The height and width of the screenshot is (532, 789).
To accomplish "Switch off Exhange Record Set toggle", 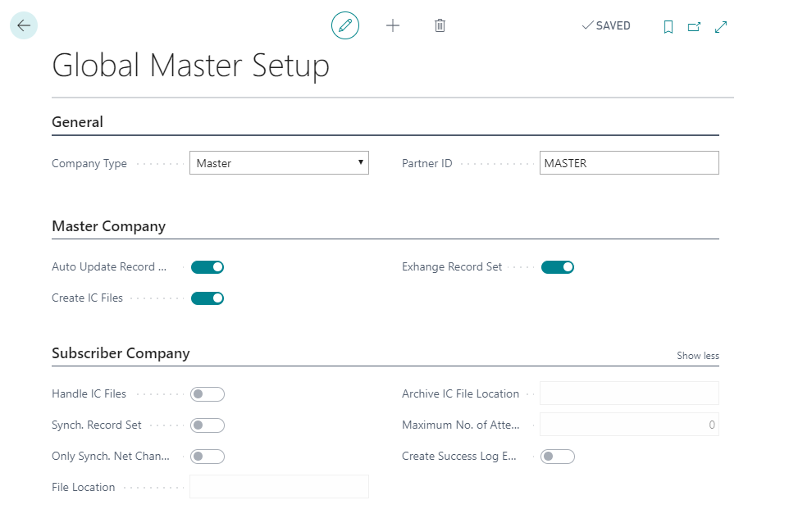I will tap(558, 267).
